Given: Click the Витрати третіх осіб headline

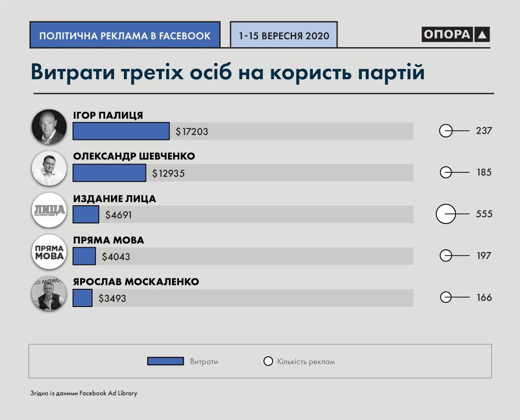Looking at the screenshot, I should (x=227, y=72).
